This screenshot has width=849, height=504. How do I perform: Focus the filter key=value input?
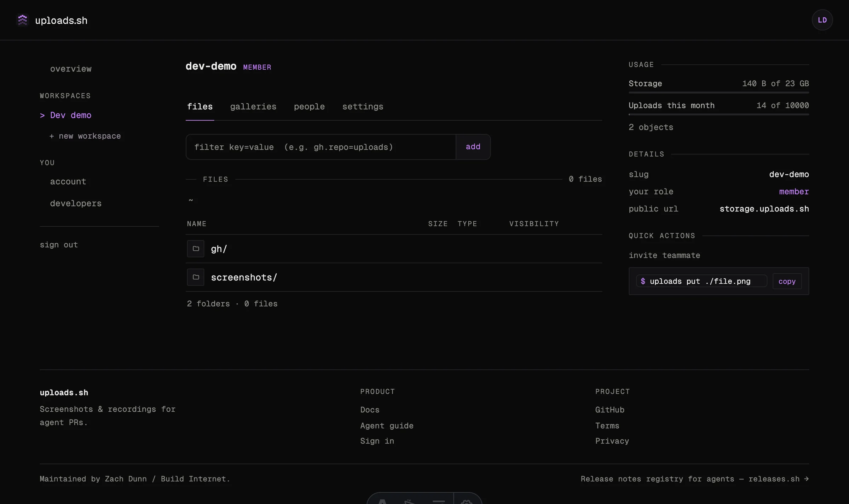[x=321, y=147]
